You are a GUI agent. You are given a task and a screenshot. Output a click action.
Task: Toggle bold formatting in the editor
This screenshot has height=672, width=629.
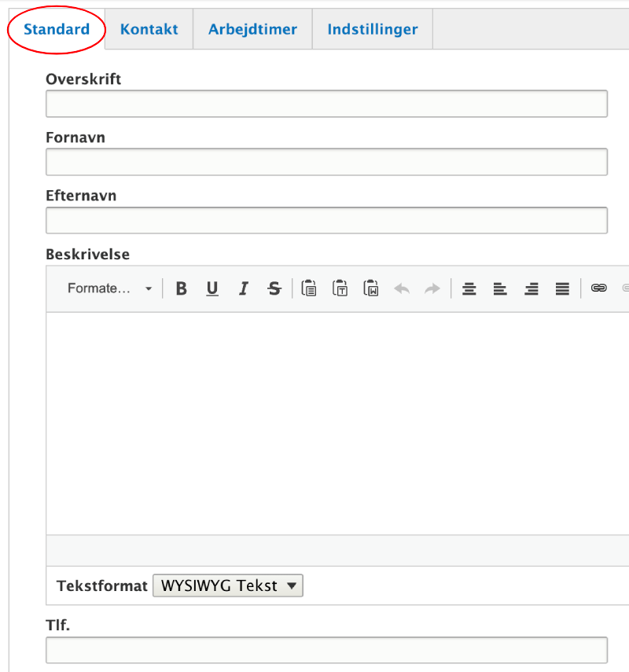(x=182, y=288)
